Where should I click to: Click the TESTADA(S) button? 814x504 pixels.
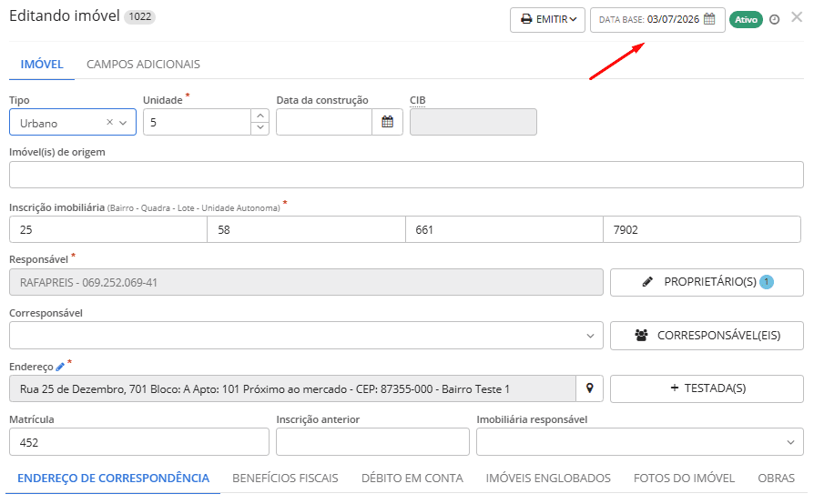click(x=707, y=388)
